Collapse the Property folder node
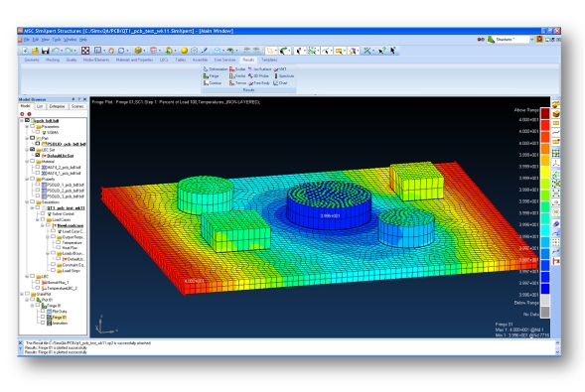 (27, 179)
